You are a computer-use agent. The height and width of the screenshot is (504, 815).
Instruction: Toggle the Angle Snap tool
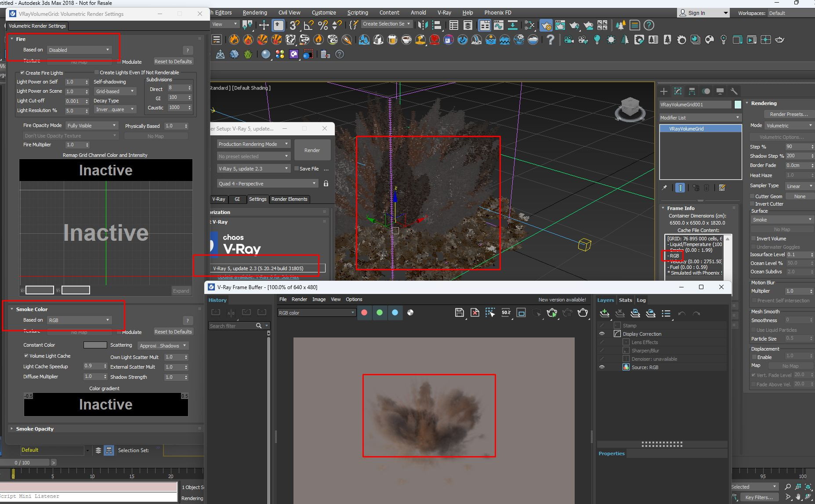click(x=309, y=25)
